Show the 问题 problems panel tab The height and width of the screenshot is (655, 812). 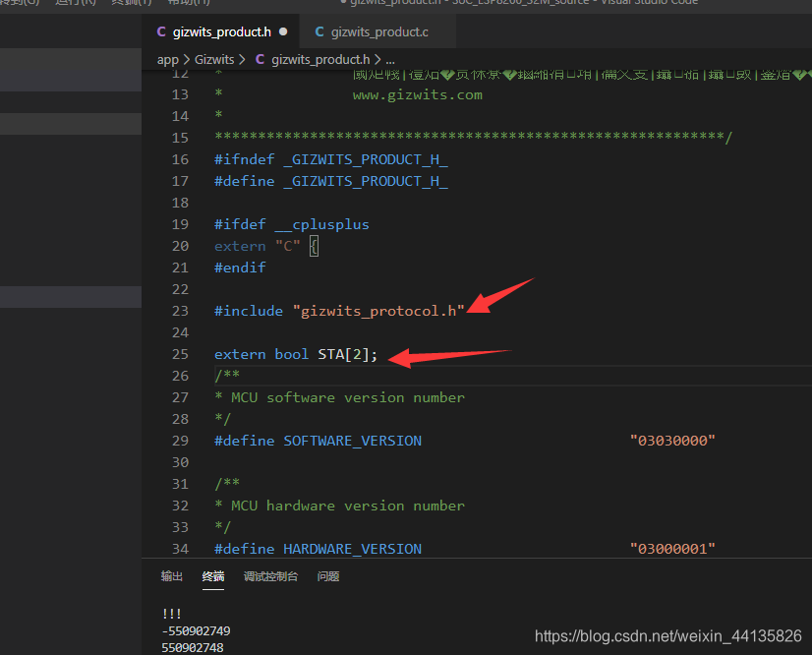(x=328, y=576)
